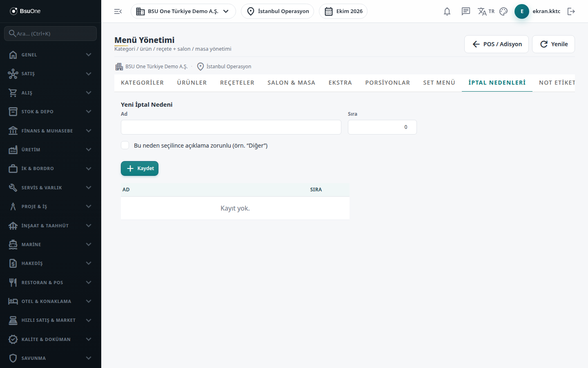This screenshot has width=588, height=368.
Task: Expand the İK & Bordro section chevron
Action: pos(89,168)
